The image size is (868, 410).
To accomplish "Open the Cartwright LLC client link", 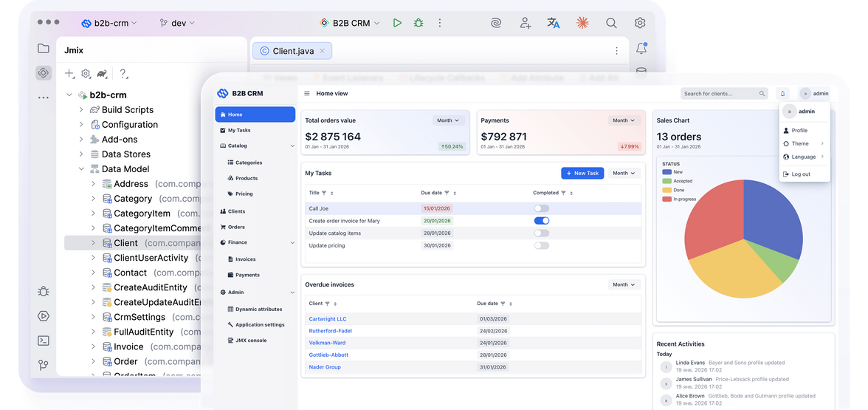I will coord(327,319).
